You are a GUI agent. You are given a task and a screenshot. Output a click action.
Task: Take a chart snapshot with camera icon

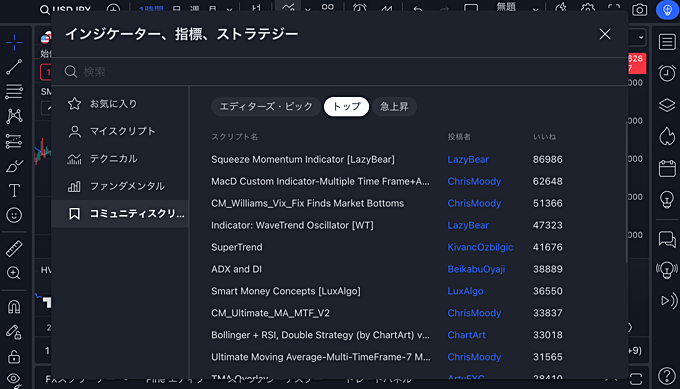pyautogui.click(x=640, y=10)
